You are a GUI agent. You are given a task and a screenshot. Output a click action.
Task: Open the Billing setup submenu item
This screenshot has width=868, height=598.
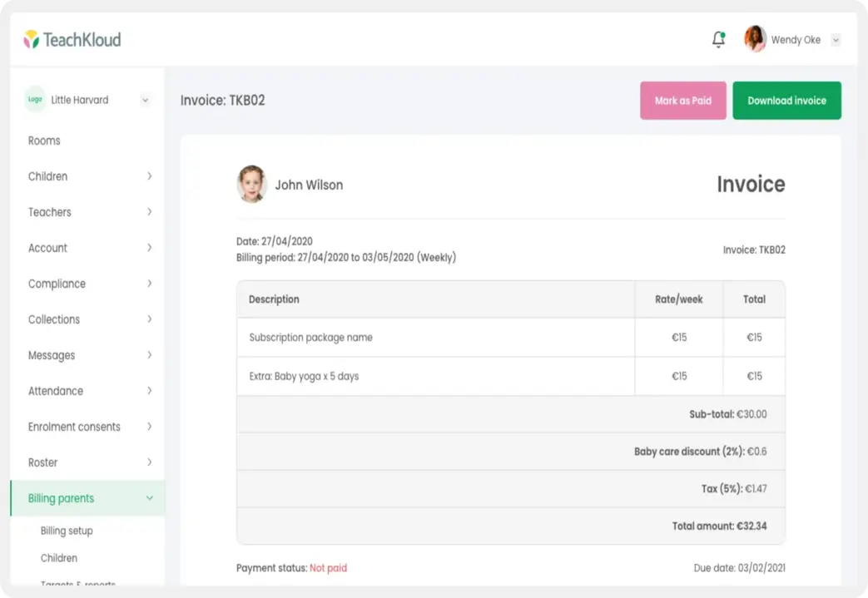[67, 531]
